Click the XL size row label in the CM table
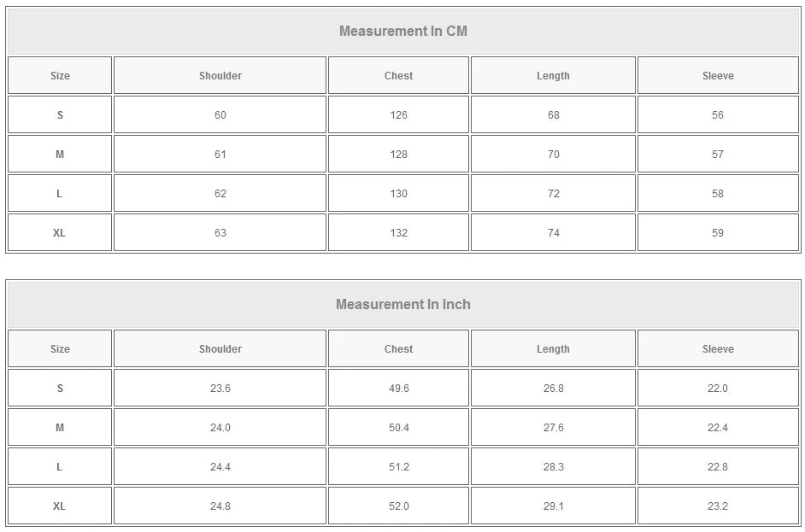The image size is (805, 532). 60,233
